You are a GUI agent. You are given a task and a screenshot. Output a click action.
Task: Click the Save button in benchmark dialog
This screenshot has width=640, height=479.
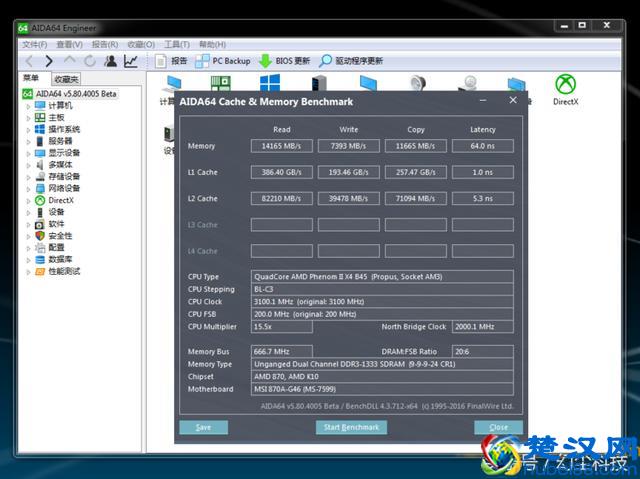click(x=203, y=427)
